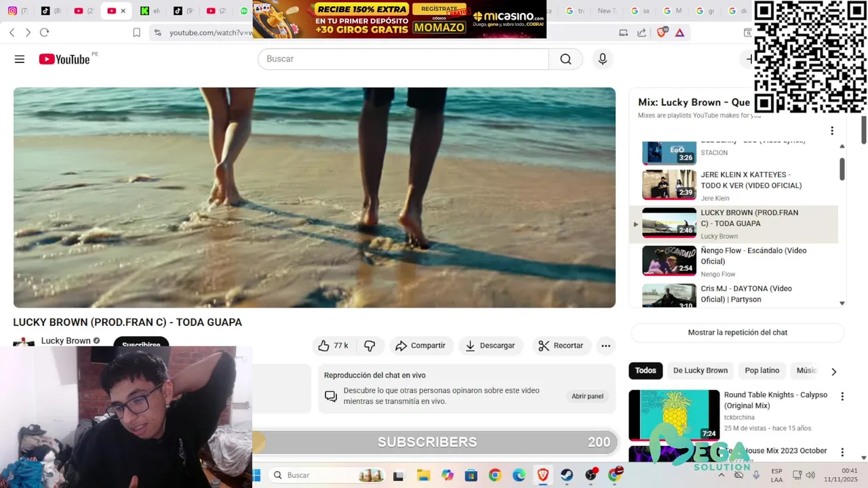Play Cris MJ - DAYTONA from the mix

pos(734,296)
